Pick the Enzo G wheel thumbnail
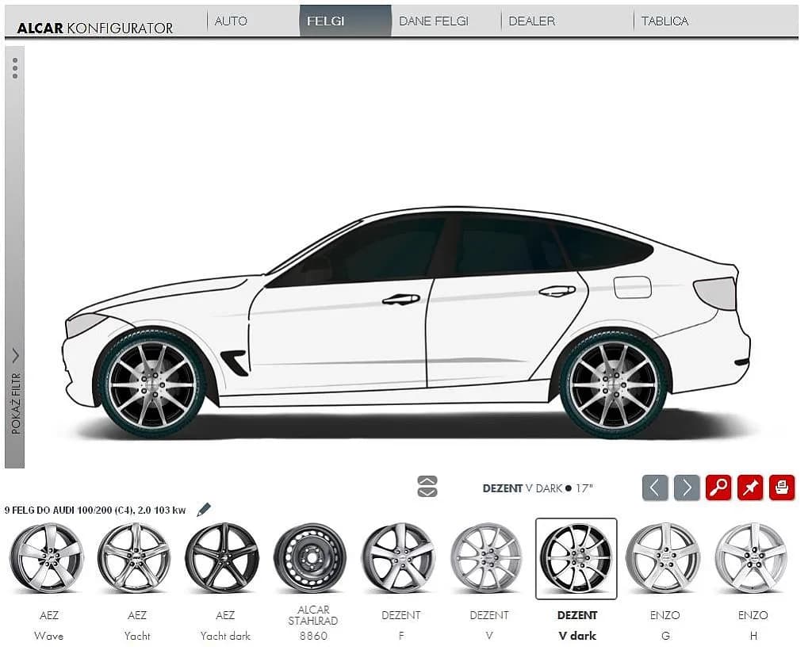Screen dimensions: 812x654 tap(663, 558)
